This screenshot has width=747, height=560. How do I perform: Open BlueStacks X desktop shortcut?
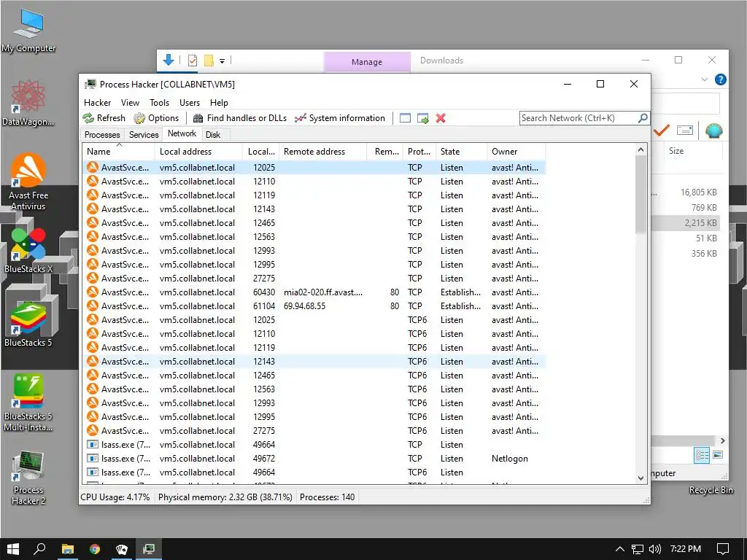point(28,252)
